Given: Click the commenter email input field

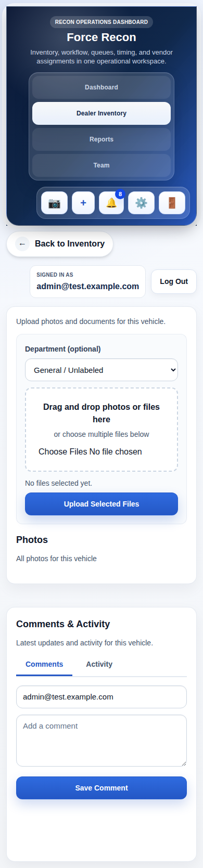Looking at the screenshot, I should tap(102, 697).
